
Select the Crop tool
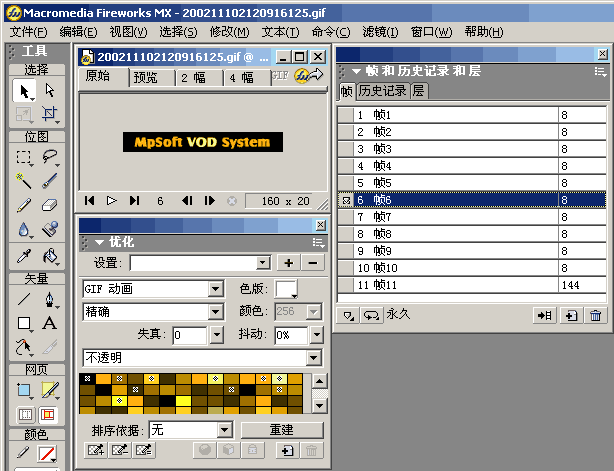pyautogui.click(x=50, y=114)
